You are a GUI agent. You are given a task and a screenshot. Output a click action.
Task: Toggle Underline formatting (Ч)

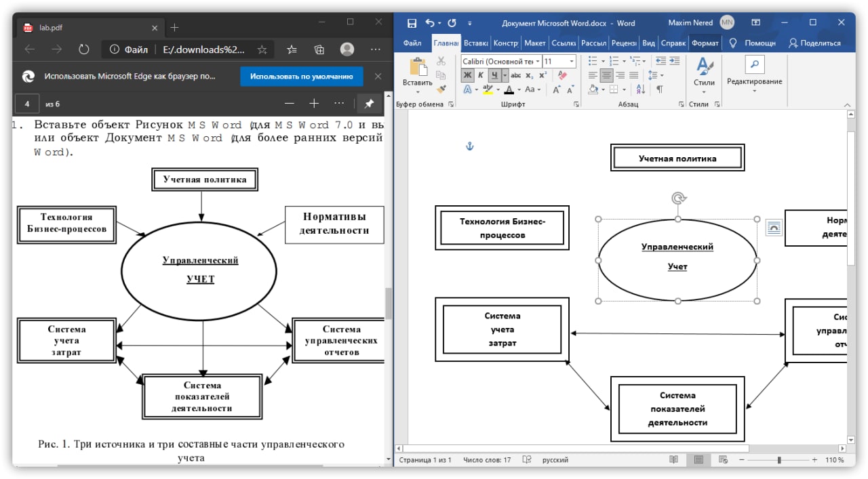coord(495,75)
